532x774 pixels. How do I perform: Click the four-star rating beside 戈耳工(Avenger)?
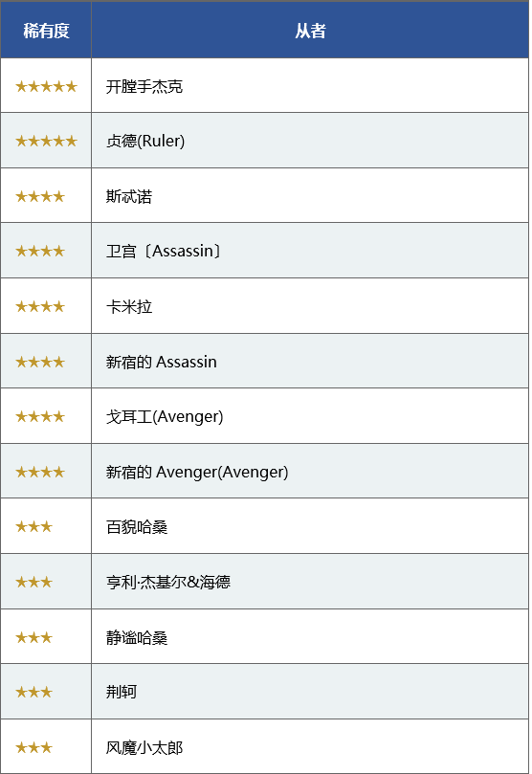pyautogui.click(x=40, y=417)
